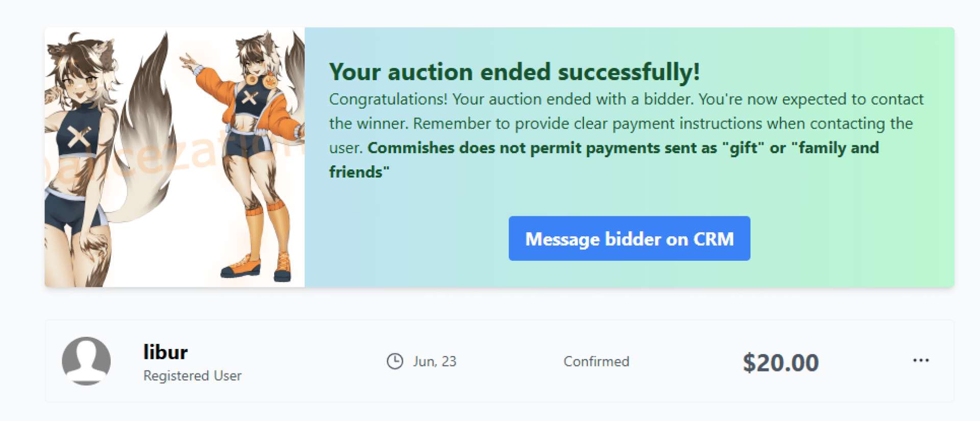This screenshot has height=421, width=980.
Task: Click the Jun, 23 bid date
Action: click(x=434, y=361)
